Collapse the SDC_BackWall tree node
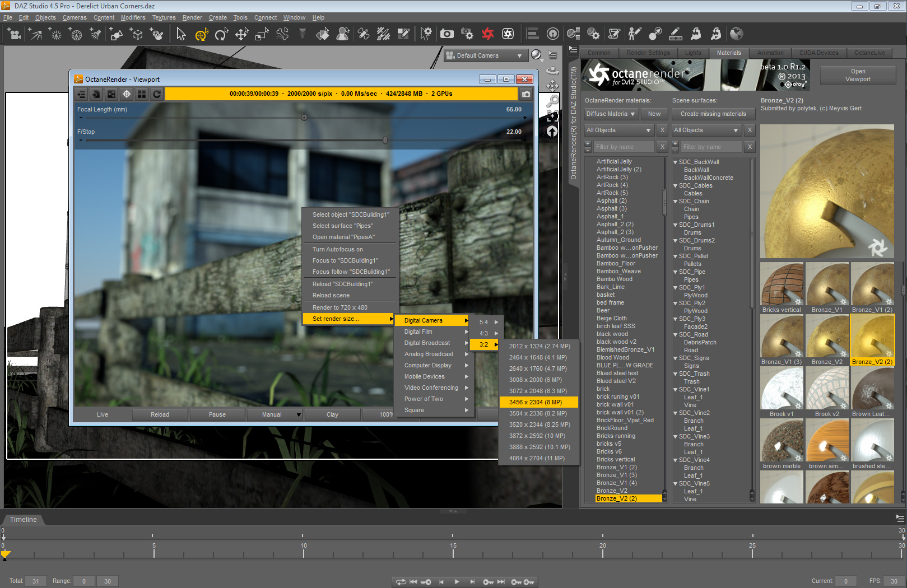 click(676, 162)
